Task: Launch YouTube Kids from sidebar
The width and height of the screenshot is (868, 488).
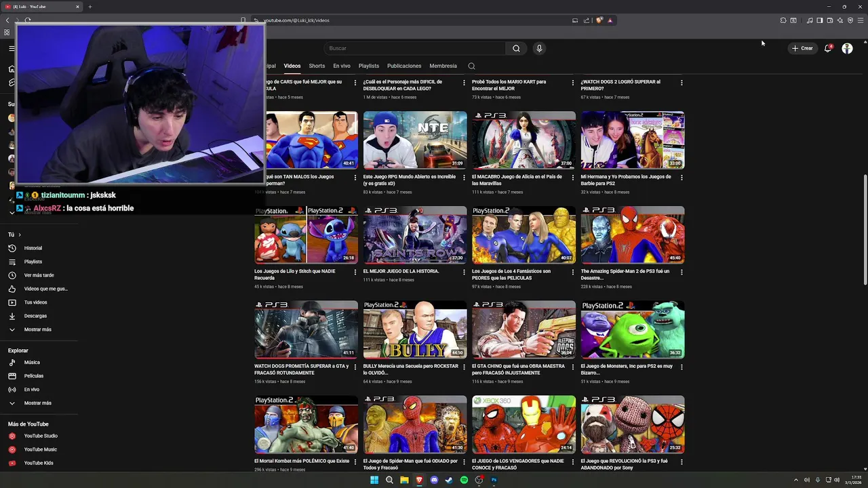Action: click(38, 463)
